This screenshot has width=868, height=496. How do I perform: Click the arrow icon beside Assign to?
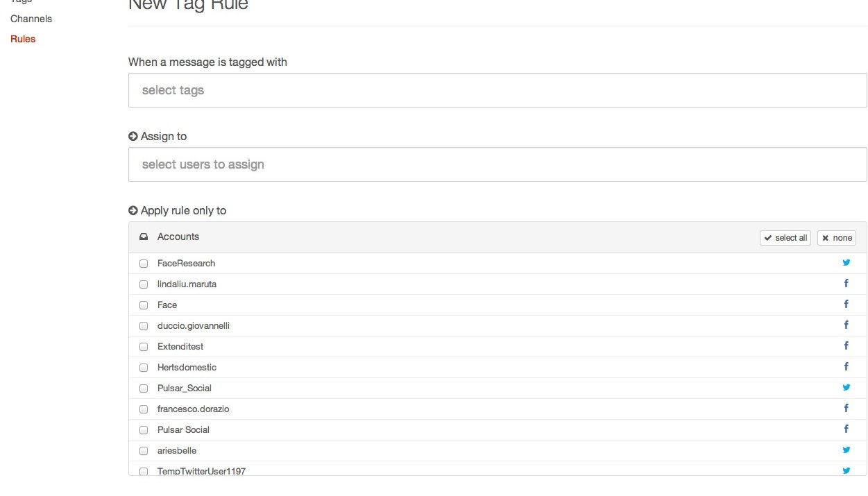[133, 137]
